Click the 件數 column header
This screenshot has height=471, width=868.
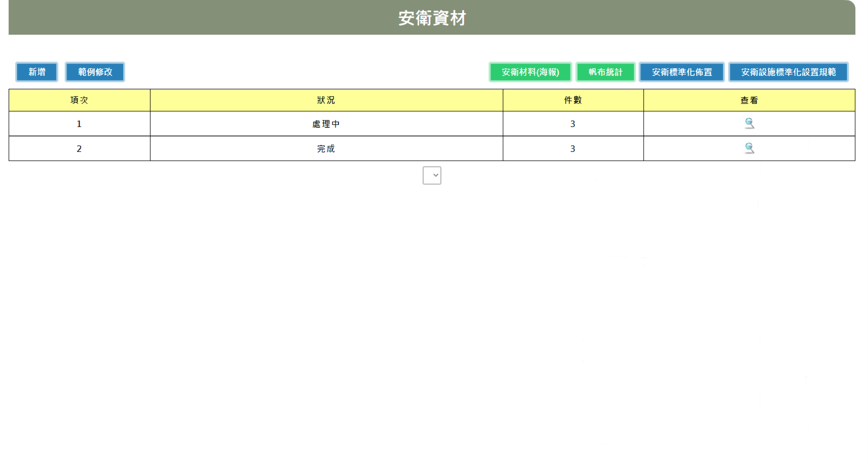[573, 100]
